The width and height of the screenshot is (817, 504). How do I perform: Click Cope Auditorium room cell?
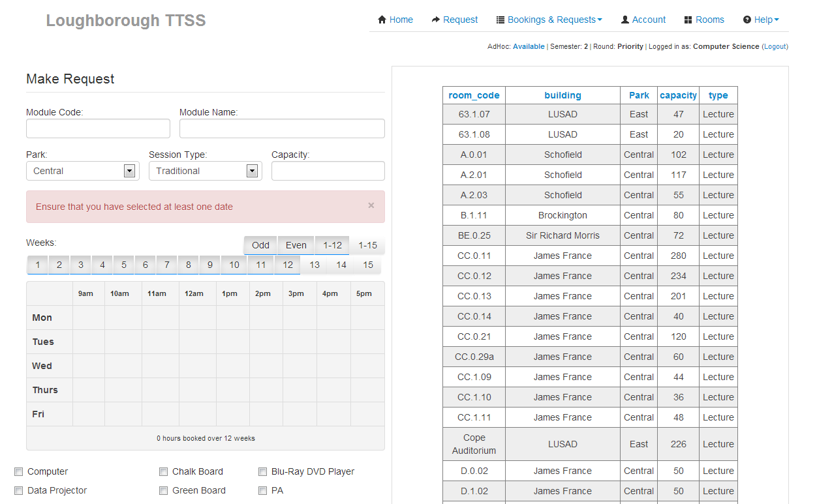pyautogui.click(x=474, y=444)
